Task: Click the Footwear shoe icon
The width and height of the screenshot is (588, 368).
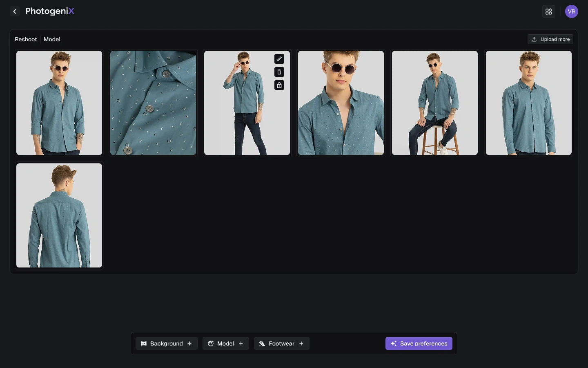Action: [x=262, y=343]
